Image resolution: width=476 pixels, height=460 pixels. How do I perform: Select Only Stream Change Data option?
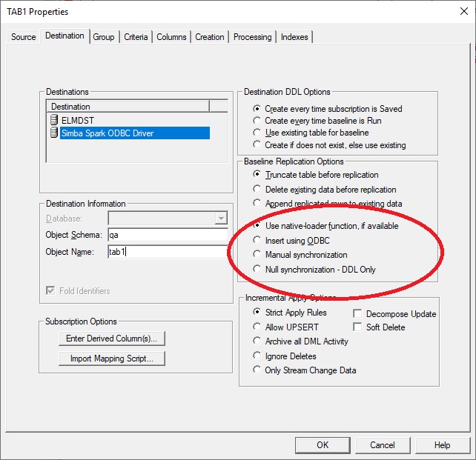[257, 370]
